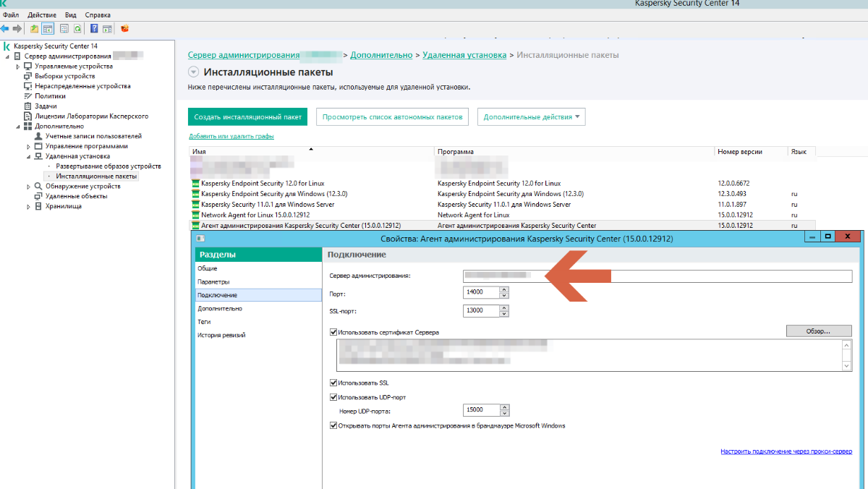Open the Действие menu
This screenshot has height=489, width=868.
click(x=42, y=14)
